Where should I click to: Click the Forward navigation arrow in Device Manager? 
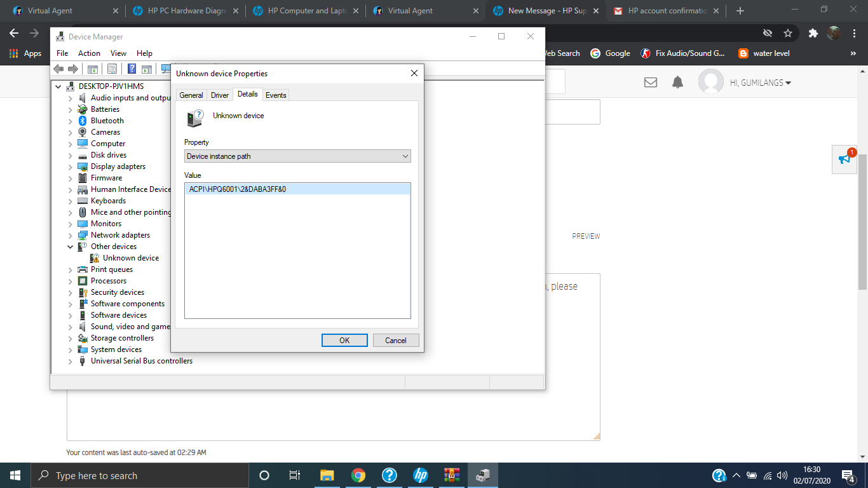tap(72, 69)
